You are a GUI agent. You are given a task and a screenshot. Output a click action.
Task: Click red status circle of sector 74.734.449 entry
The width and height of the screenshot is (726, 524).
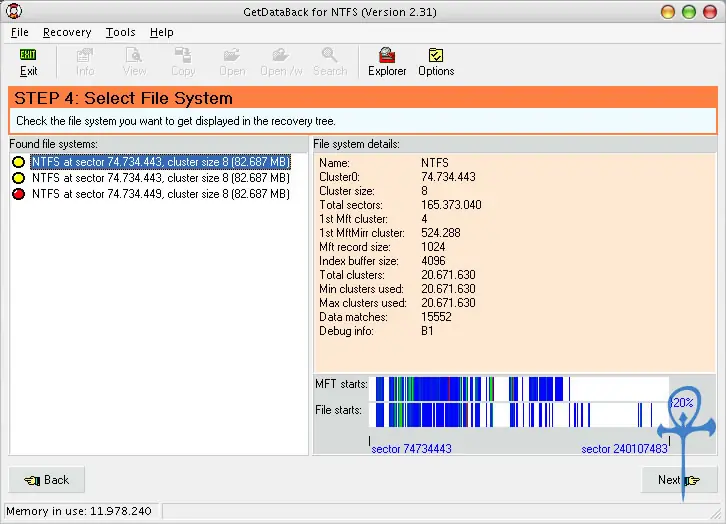pyautogui.click(x=19, y=194)
